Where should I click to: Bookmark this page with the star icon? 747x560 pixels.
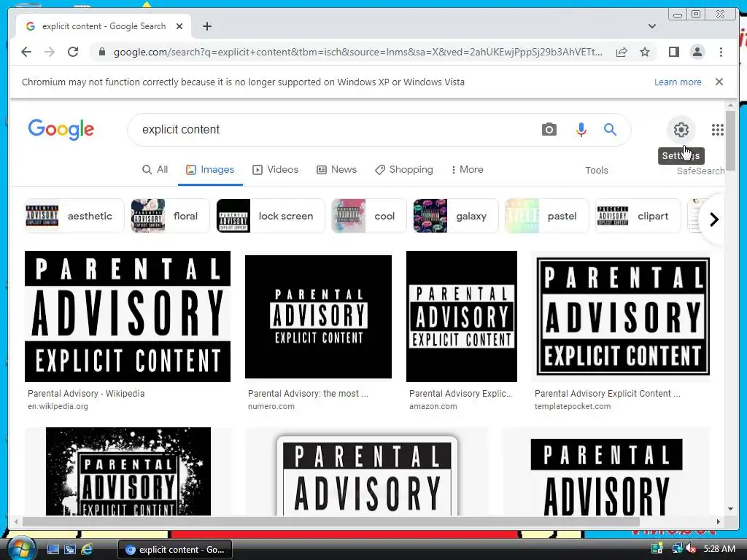(645, 52)
